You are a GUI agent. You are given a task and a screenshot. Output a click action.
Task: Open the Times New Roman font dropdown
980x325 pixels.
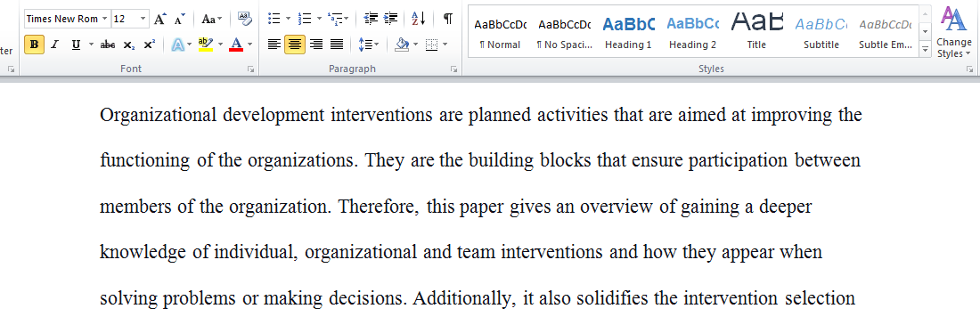104,19
